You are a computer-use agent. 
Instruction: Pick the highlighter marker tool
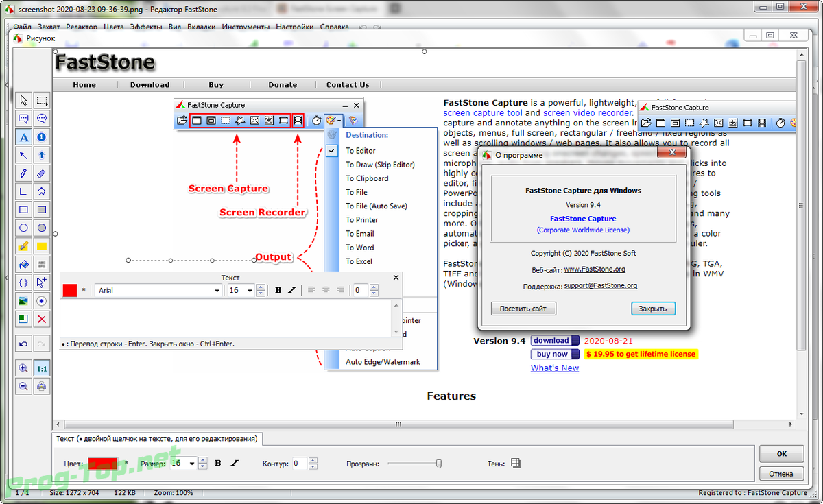23,246
